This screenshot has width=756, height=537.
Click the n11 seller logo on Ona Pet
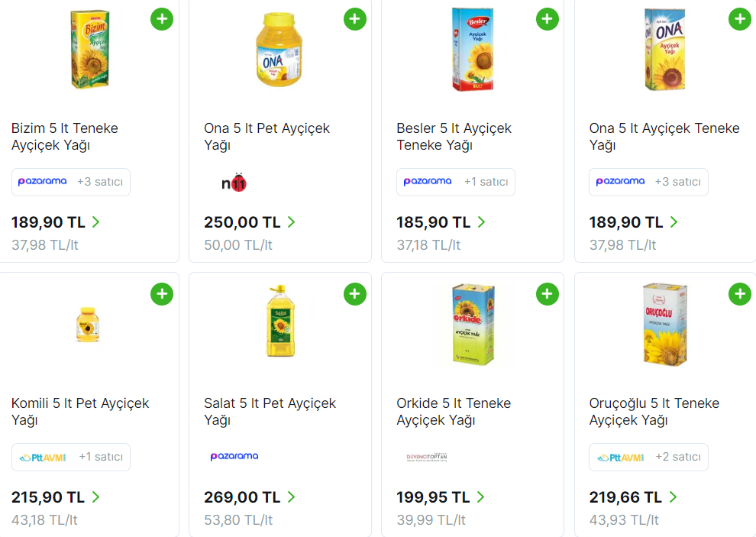click(x=234, y=183)
